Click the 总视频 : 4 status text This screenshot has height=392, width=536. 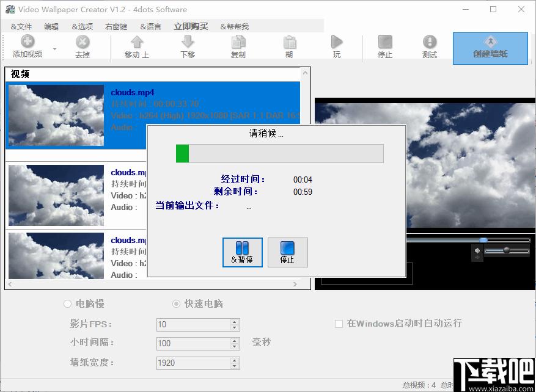coord(419,385)
